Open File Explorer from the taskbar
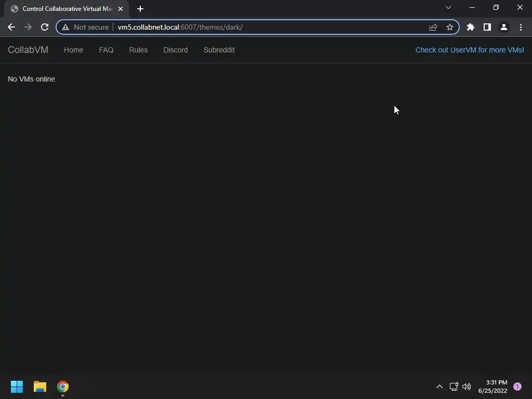Image resolution: width=532 pixels, height=399 pixels. tap(39, 387)
